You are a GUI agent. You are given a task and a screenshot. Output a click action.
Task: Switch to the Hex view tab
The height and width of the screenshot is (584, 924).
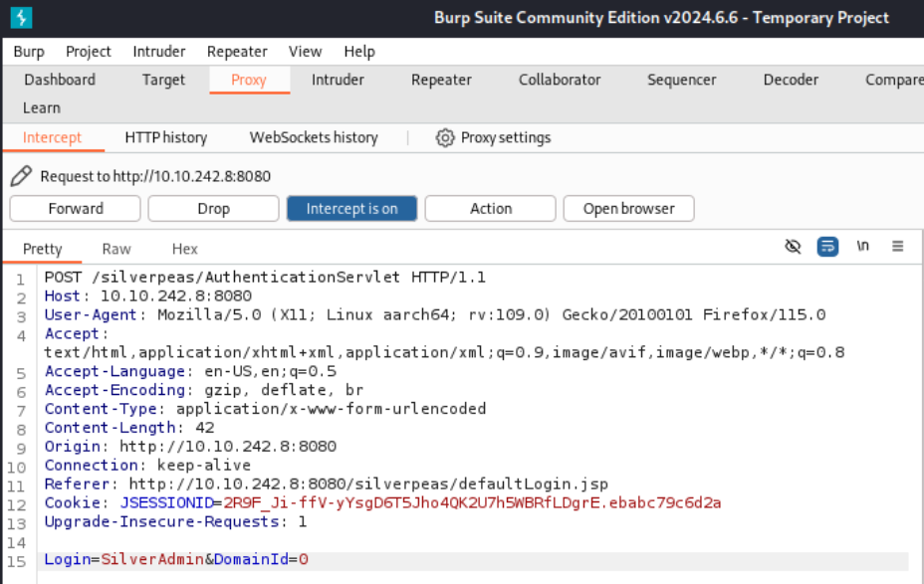[x=184, y=249]
